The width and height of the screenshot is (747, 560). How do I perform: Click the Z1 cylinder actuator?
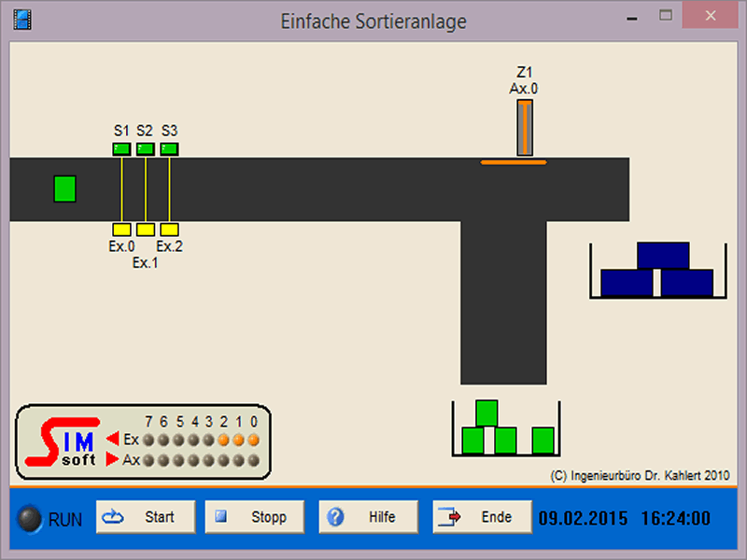pos(525,128)
